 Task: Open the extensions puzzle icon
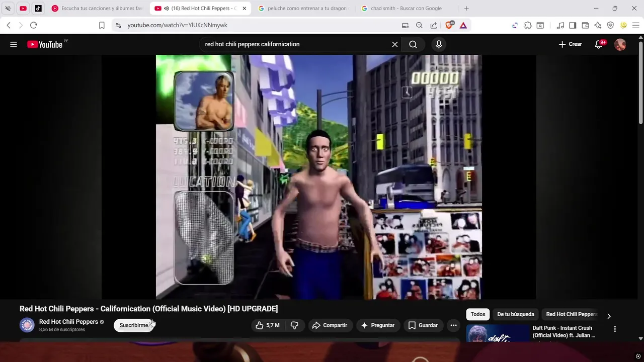tap(528, 25)
